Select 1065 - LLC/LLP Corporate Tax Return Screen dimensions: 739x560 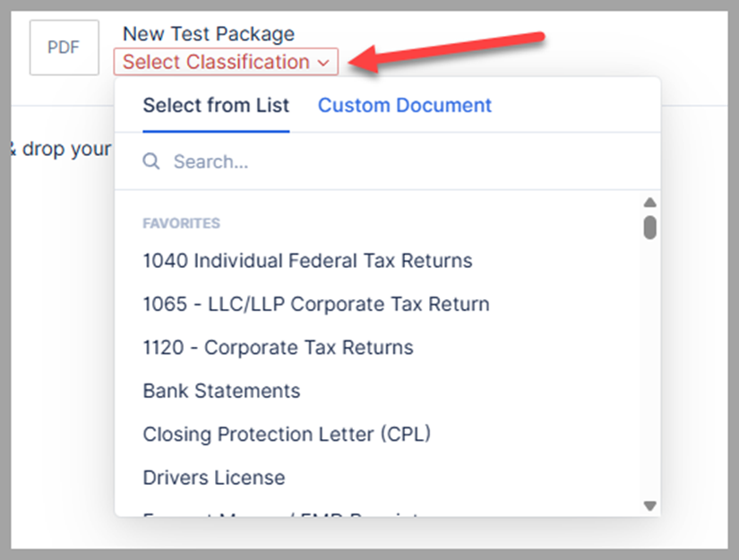click(316, 304)
